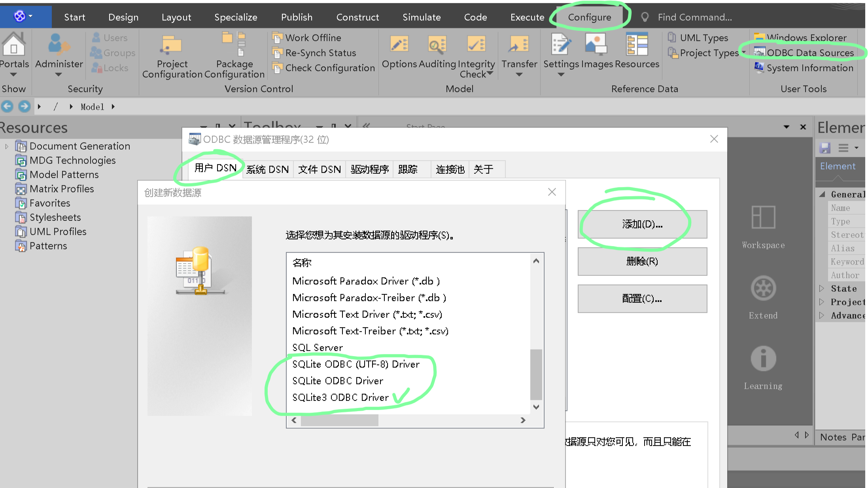Click Model in the breadcrumb path
The image size is (868, 488).
[92, 107]
